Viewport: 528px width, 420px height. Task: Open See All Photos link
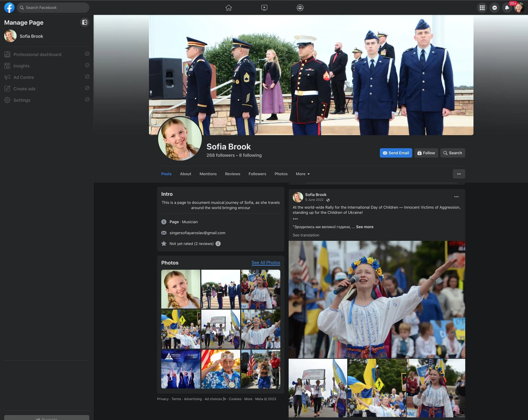(265, 262)
